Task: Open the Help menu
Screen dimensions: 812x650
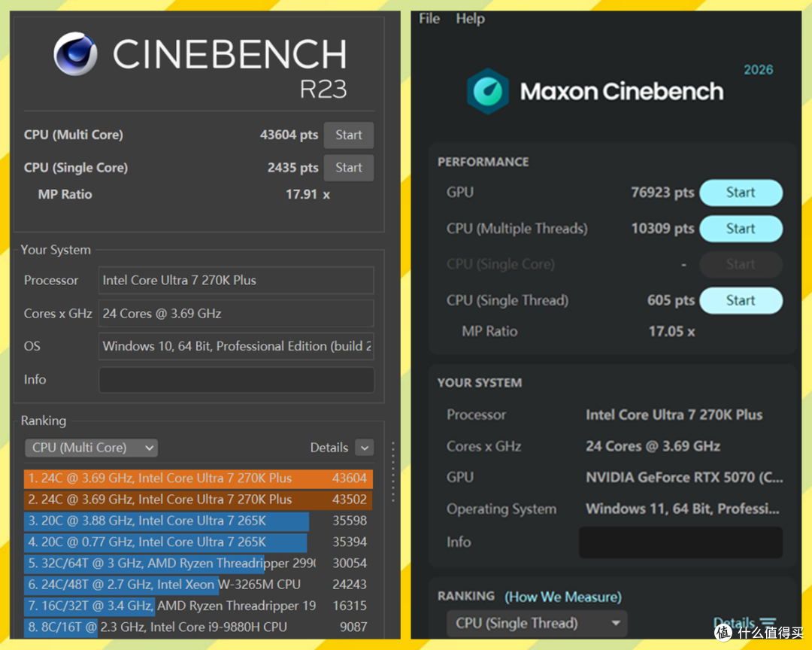Action: pyautogui.click(x=470, y=19)
